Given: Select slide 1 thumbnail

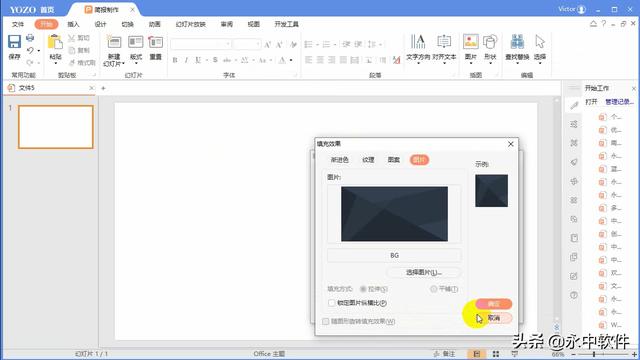Looking at the screenshot, I should click(56, 127).
